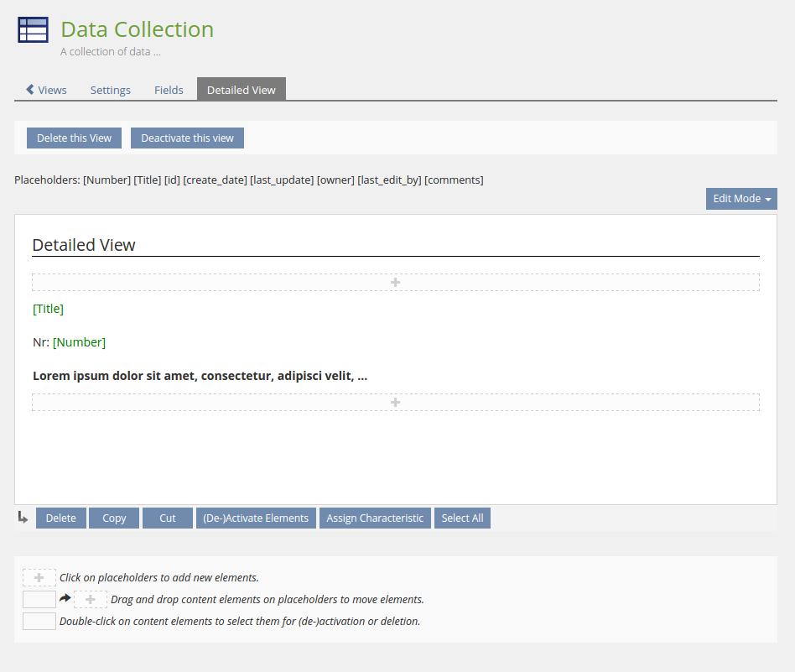The width and height of the screenshot is (795, 672).
Task: Open the Fields tab
Action: point(169,90)
